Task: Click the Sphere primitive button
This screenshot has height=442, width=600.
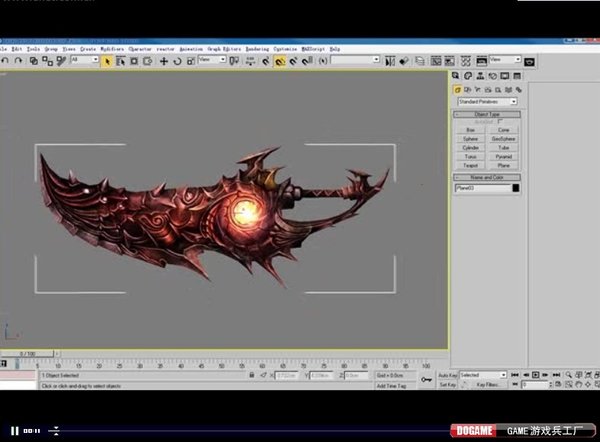Action: (470, 138)
